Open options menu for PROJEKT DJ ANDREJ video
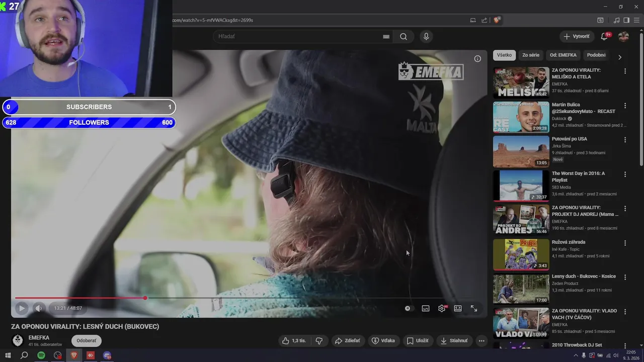Screen dimensions: 644x362 click(x=625, y=208)
